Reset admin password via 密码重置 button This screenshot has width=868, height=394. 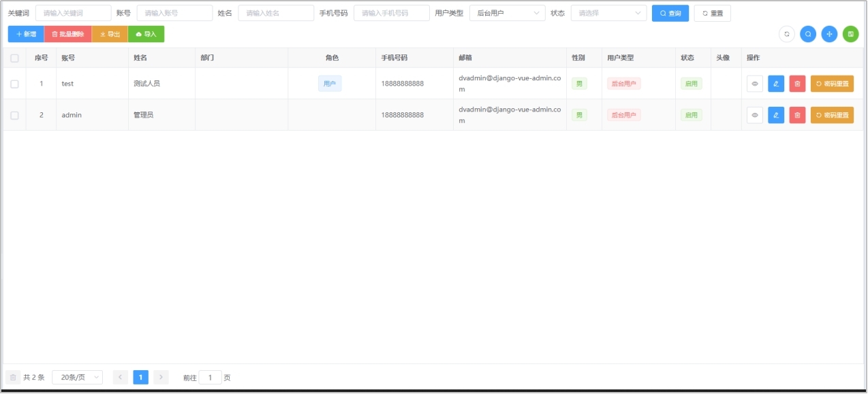(x=832, y=114)
